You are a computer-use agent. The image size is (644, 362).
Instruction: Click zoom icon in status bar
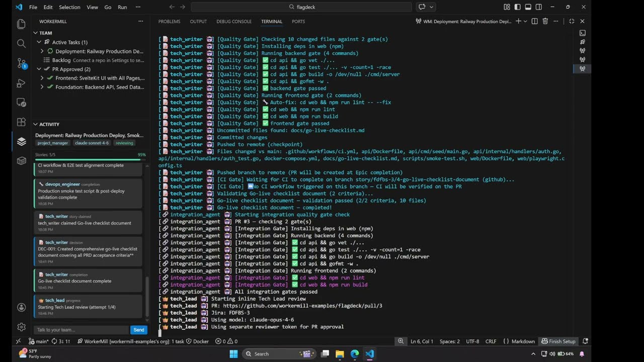[x=400, y=341]
